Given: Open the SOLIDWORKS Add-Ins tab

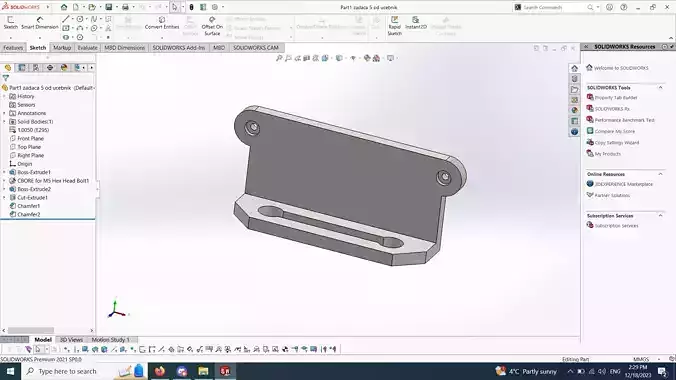Looking at the screenshot, I should click(179, 48).
